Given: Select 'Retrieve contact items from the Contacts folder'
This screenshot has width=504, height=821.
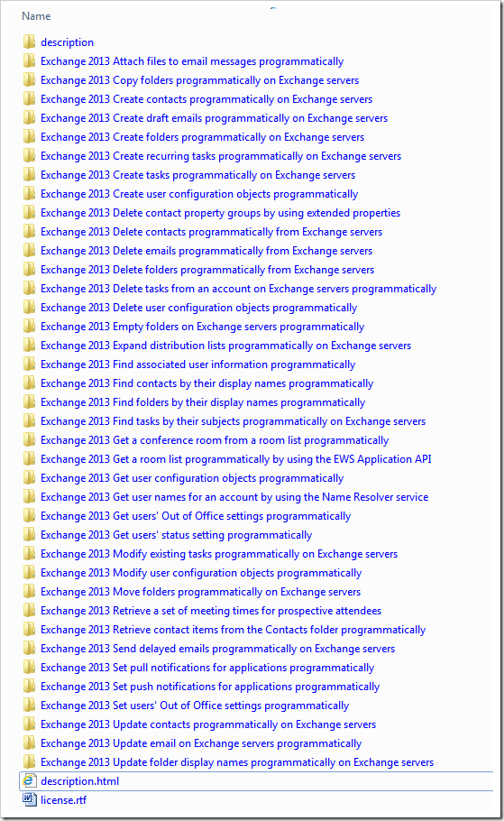Looking at the screenshot, I should point(234,630).
